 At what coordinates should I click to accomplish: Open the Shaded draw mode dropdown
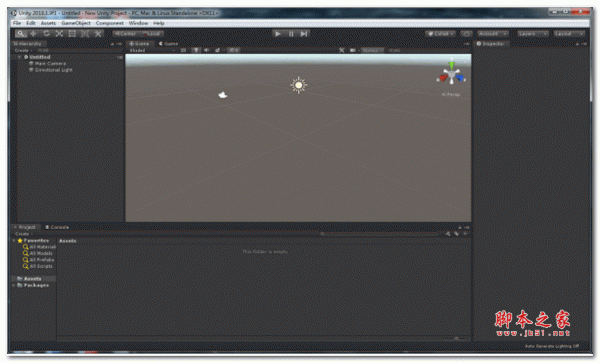pos(152,50)
